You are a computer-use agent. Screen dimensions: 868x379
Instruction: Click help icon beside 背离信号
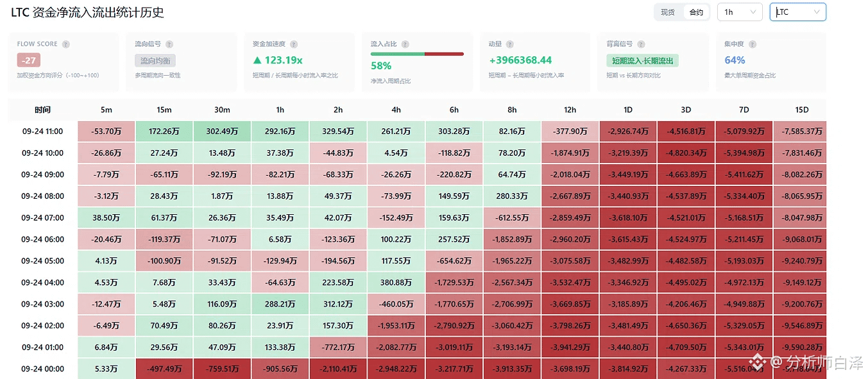(x=641, y=44)
